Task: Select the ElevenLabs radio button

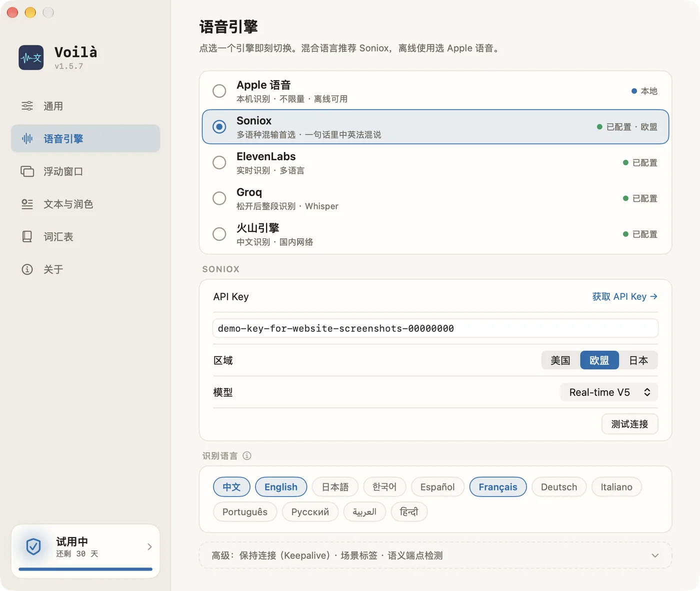Action: 219,162
